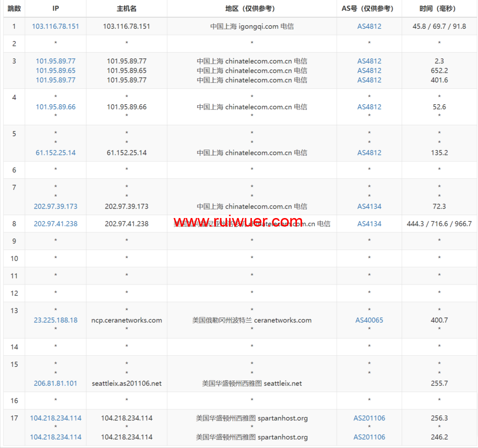The width and height of the screenshot is (478, 448).
Task: Click the seattleix.as201106.net hostname text
Action: tap(126, 383)
